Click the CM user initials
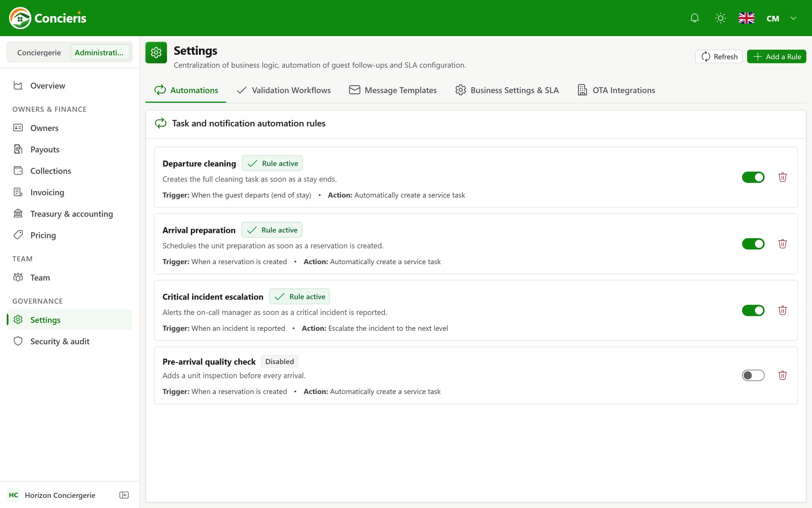The image size is (812, 508). click(773, 18)
